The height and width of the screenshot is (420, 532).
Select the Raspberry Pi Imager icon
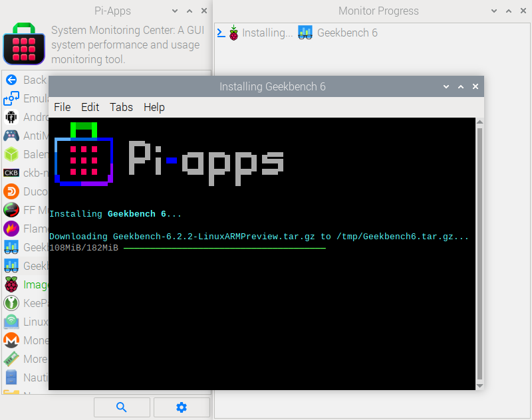coord(11,284)
